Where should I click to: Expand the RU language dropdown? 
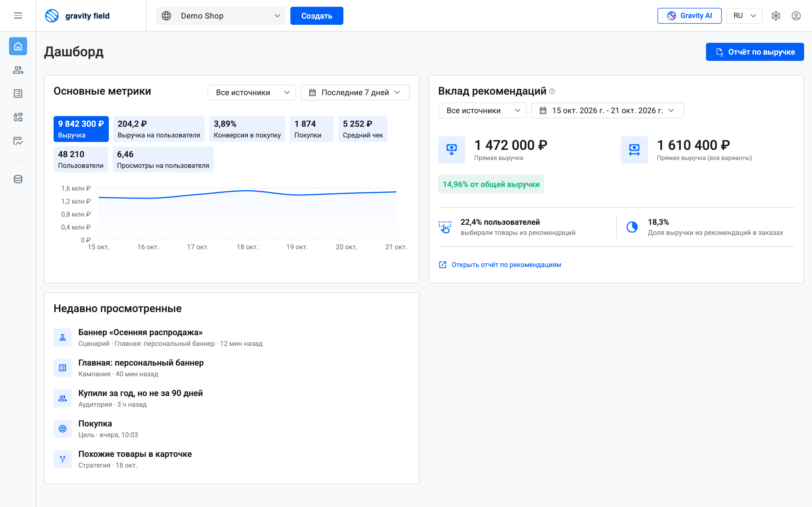pyautogui.click(x=744, y=16)
